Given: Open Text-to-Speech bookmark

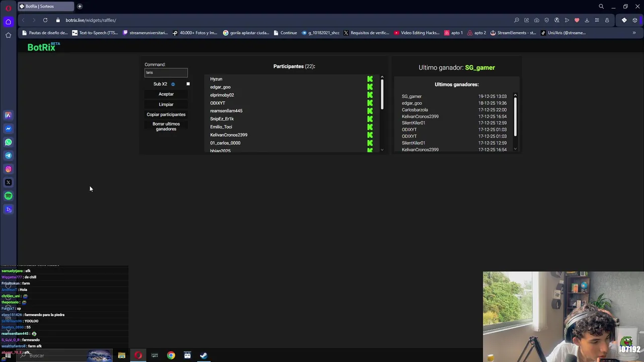Looking at the screenshot, I should [x=95, y=33].
